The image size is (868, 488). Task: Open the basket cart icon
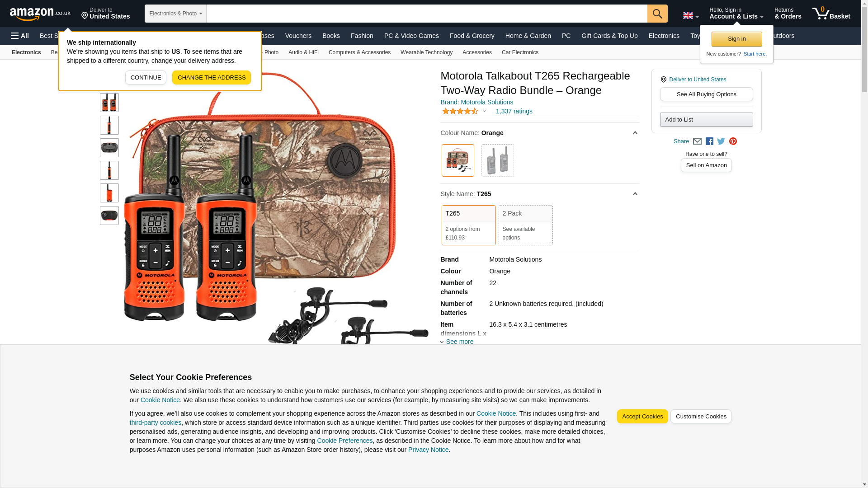(831, 14)
